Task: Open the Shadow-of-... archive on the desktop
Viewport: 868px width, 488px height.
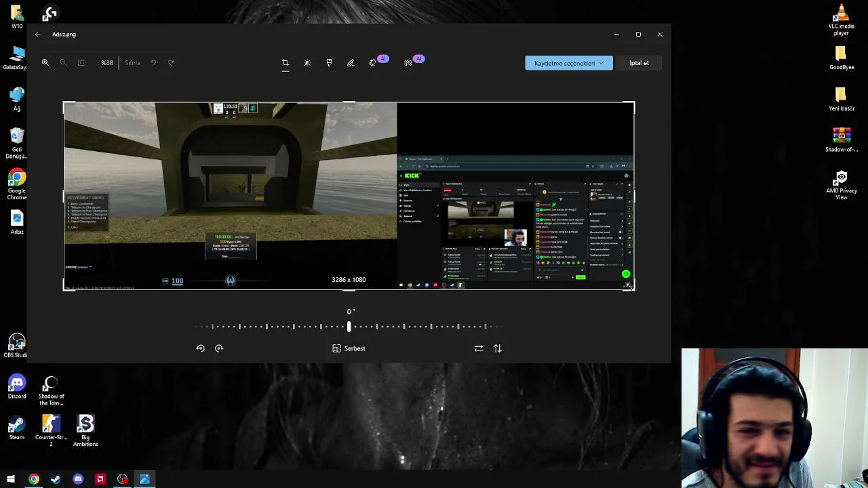Action: 841,140
